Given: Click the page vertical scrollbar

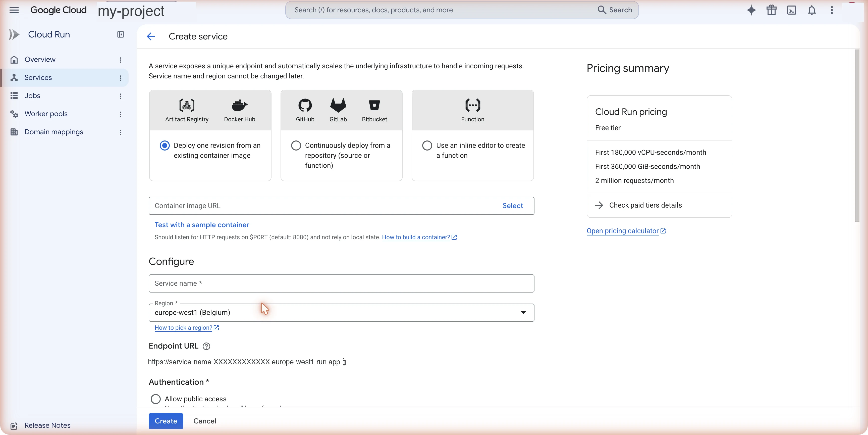Looking at the screenshot, I should tap(857, 135).
